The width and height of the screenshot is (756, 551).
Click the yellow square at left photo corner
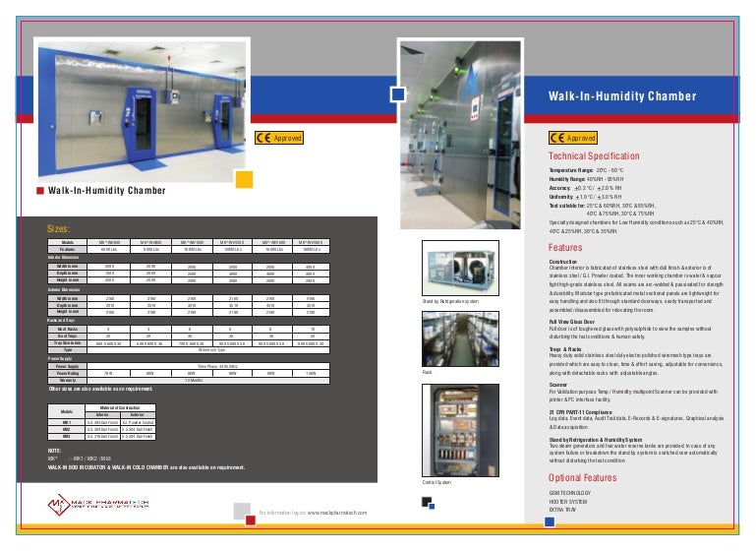pos(244,179)
